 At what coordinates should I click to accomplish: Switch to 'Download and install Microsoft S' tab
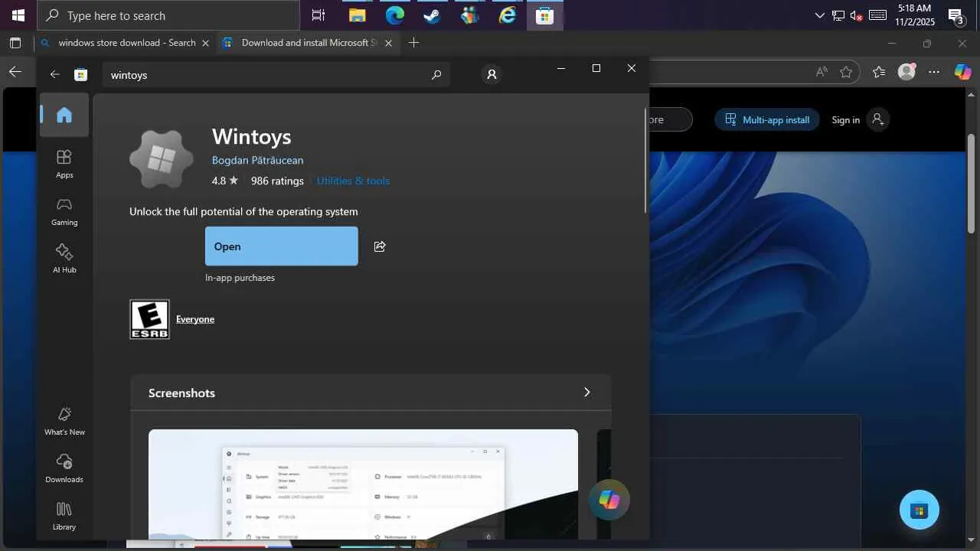(x=308, y=43)
